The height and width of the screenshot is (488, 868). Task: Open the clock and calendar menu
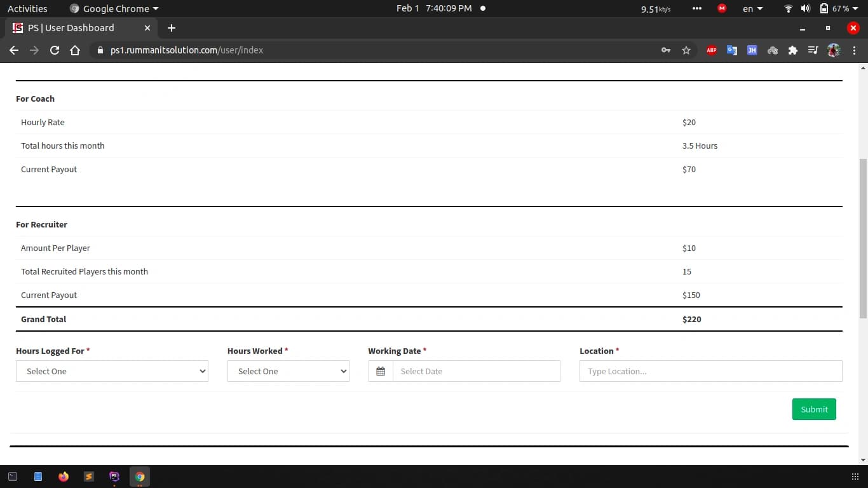coord(434,8)
